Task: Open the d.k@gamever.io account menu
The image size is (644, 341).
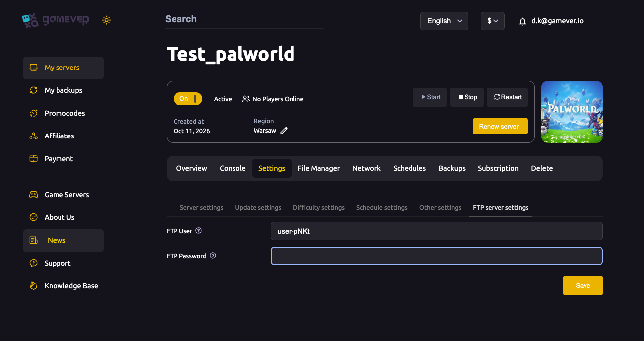Action: coord(557,21)
